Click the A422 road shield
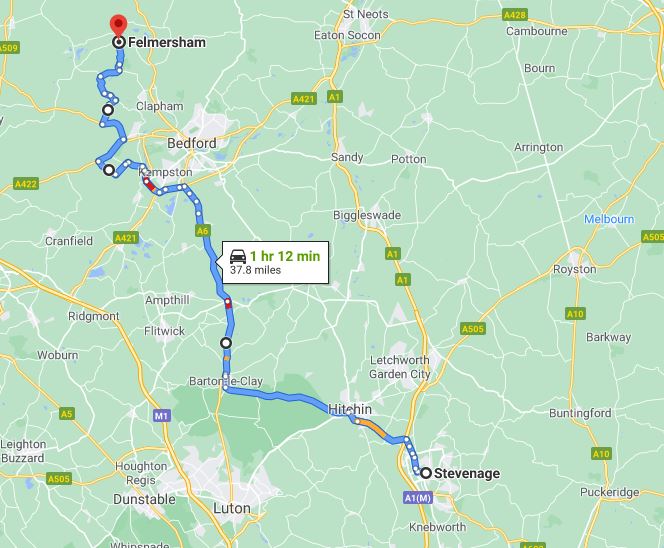The image size is (664, 548). point(26,184)
